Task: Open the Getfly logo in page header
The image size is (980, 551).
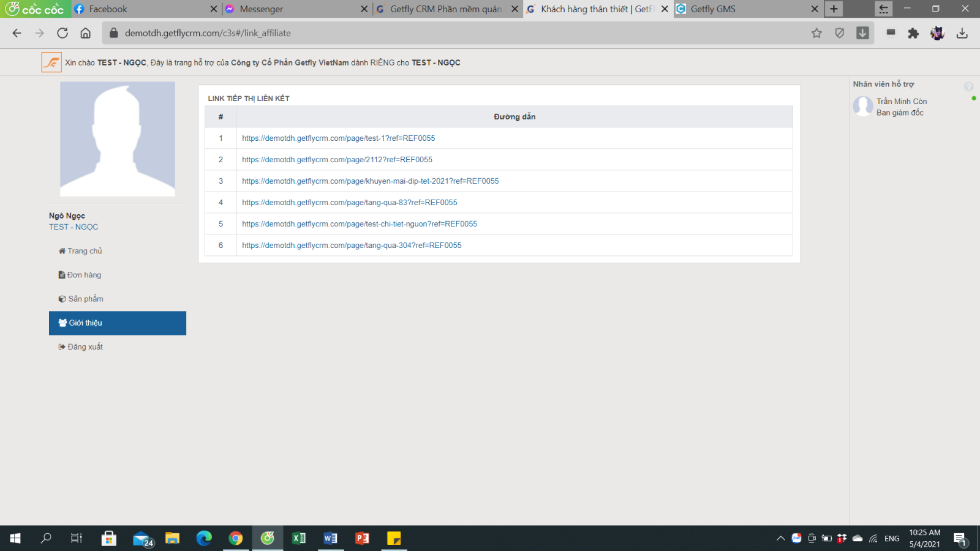Action: click(x=51, y=62)
